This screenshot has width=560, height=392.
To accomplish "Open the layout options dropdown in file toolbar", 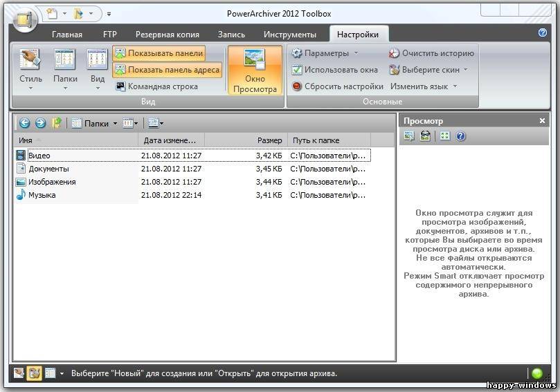I will point(156,124).
